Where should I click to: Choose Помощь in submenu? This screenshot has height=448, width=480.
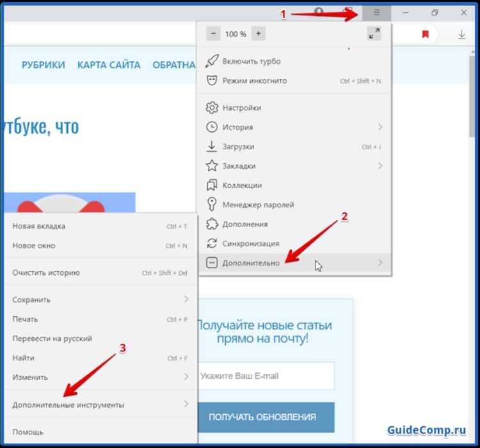[x=100, y=432]
